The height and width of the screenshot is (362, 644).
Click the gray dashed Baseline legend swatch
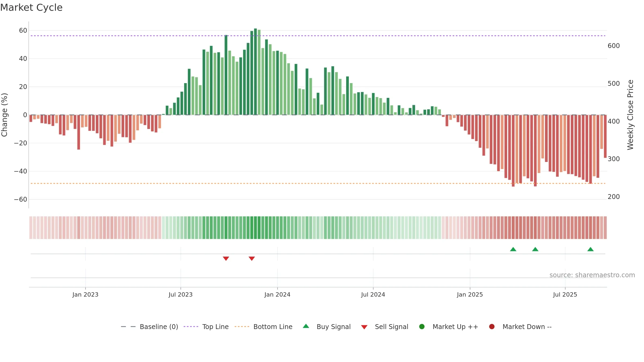[128, 327]
